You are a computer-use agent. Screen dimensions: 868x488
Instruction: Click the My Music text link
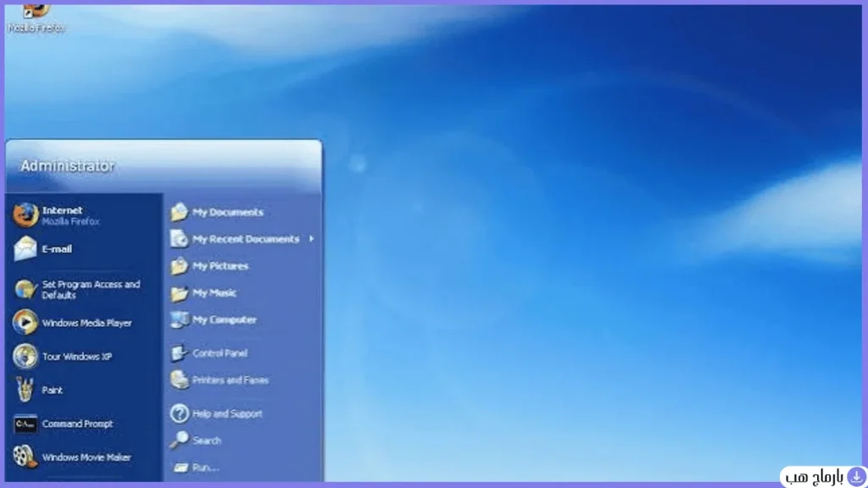pos(214,293)
